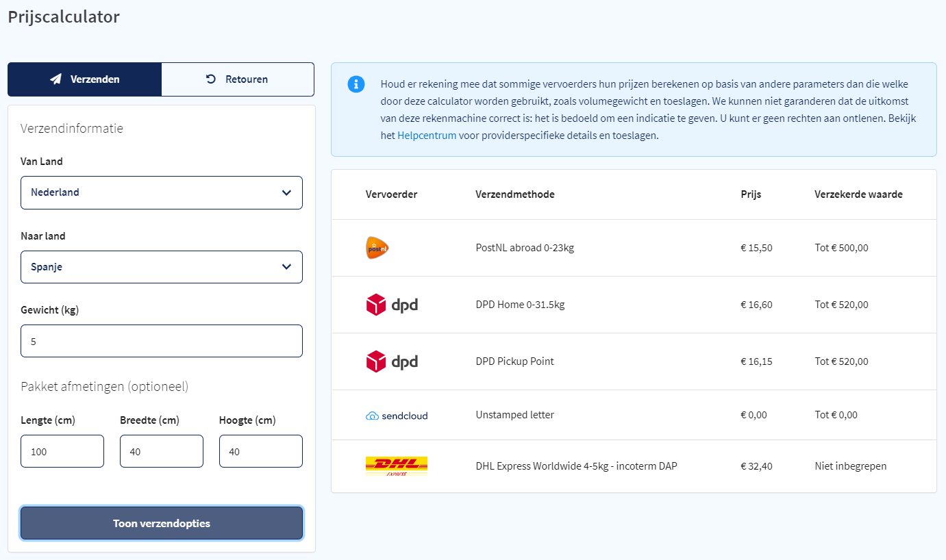Click the € 32,40 price
Screen dimensions: 946x560
(756, 466)
